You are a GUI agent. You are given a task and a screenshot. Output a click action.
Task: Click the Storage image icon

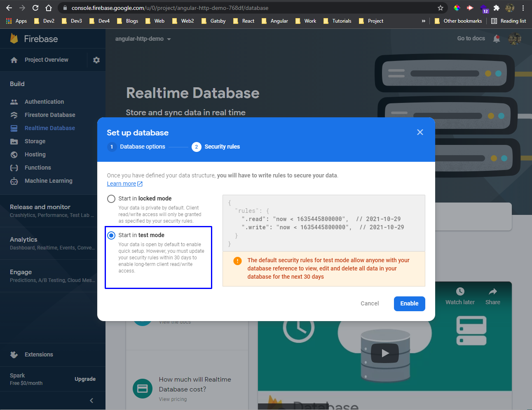click(14, 141)
